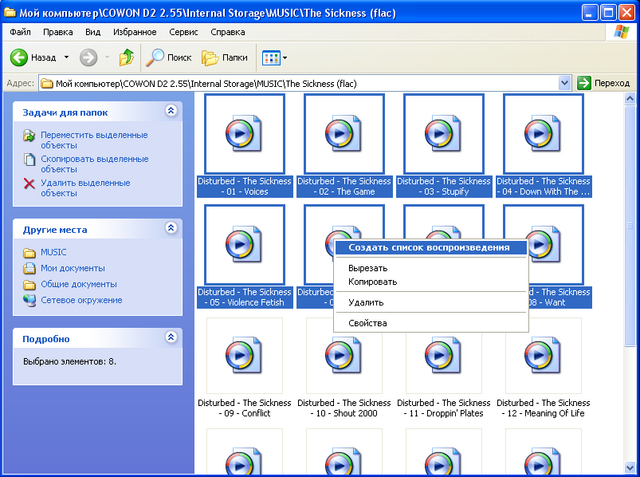Viewport: 640px width, 477px height.
Task: Click the Общие документы folder icon
Action: coord(29,284)
